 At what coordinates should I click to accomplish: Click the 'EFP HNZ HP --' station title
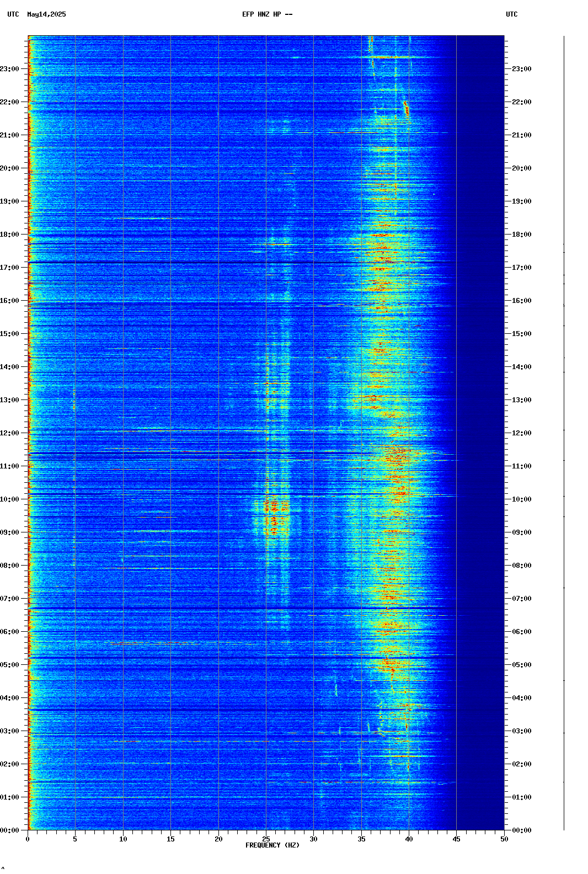click(x=268, y=14)
